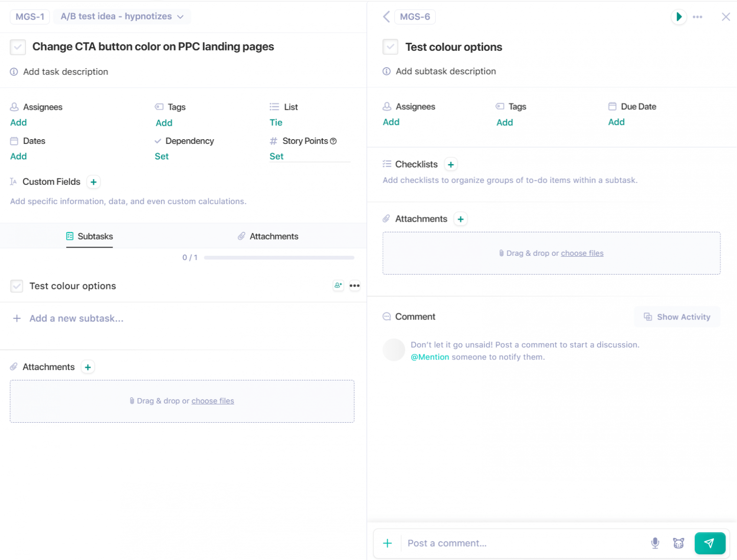
Task: Send comment with paper plane button
Action: 709,543
